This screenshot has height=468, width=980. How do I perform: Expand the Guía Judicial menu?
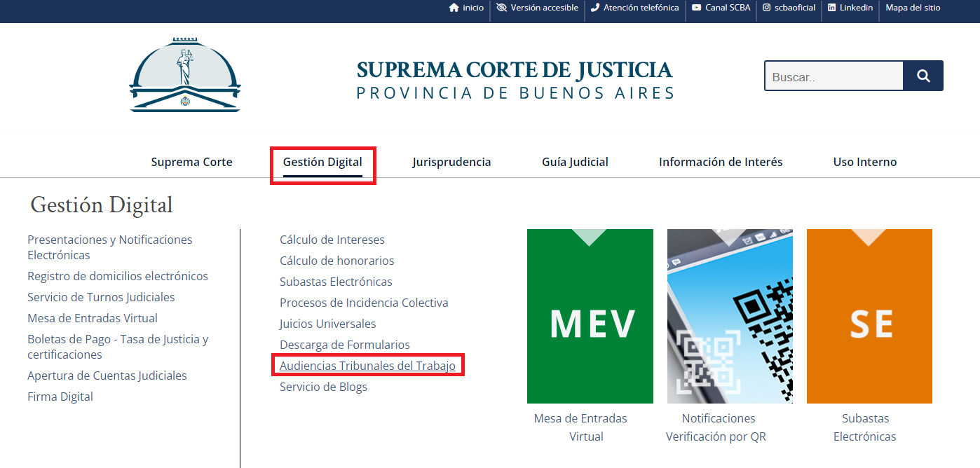click(x=575, y=162)
